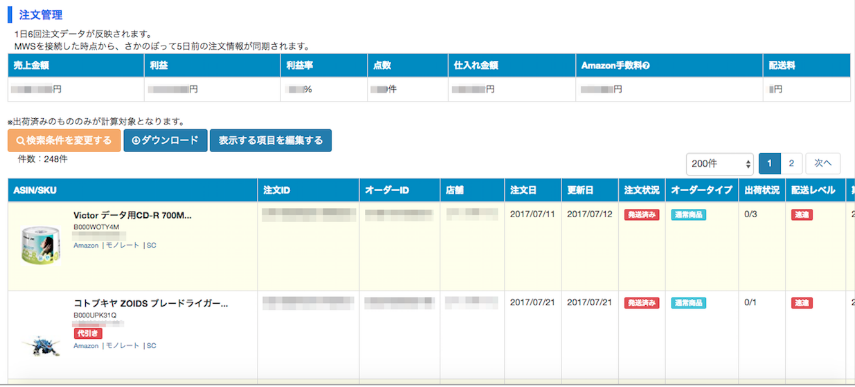
Task: Click the 注文ID column header
Action: point(308,190)
